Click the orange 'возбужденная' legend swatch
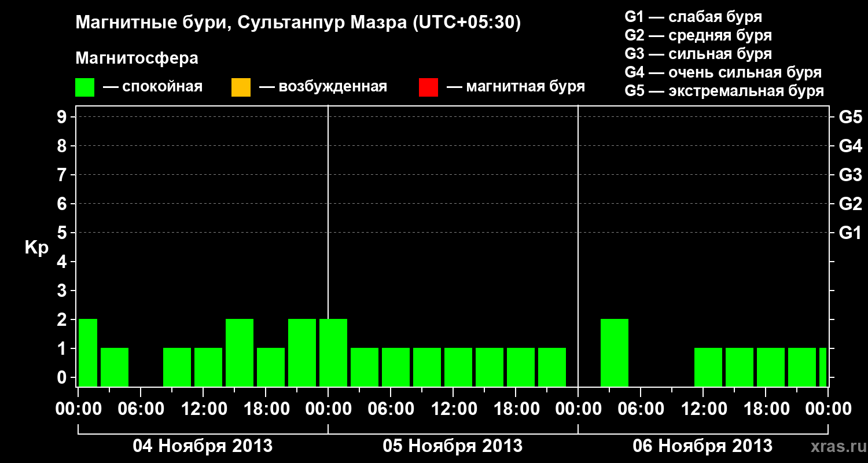Viewport: 868px width, 463px height. pyautogui.click(x=241, y=87)
